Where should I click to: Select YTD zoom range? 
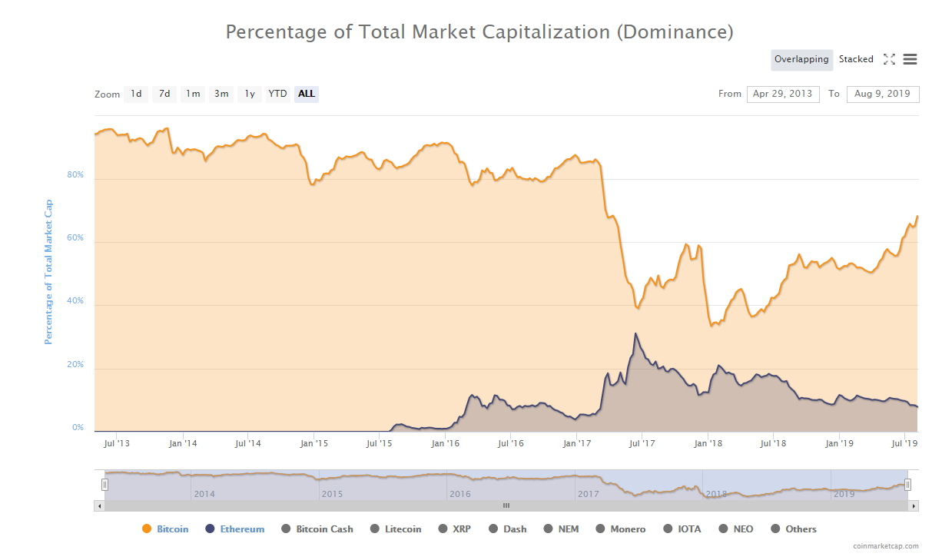coord(277,94)
